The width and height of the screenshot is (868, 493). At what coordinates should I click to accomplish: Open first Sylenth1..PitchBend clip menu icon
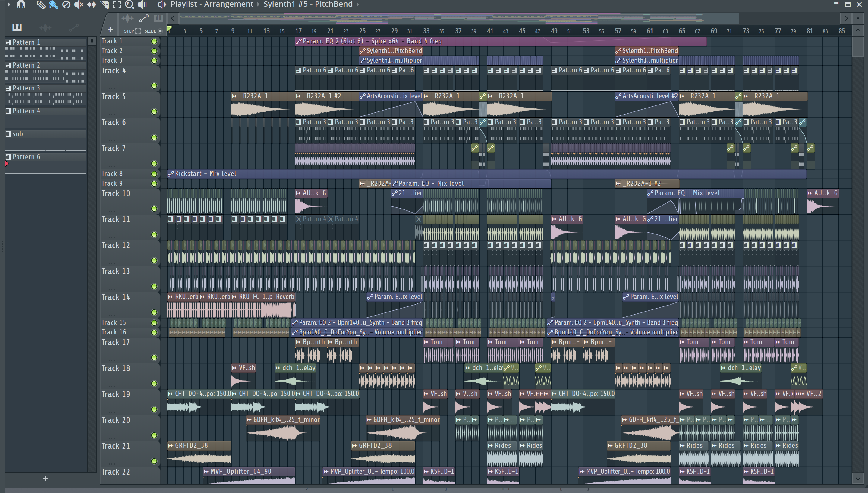tap(363, 51)
